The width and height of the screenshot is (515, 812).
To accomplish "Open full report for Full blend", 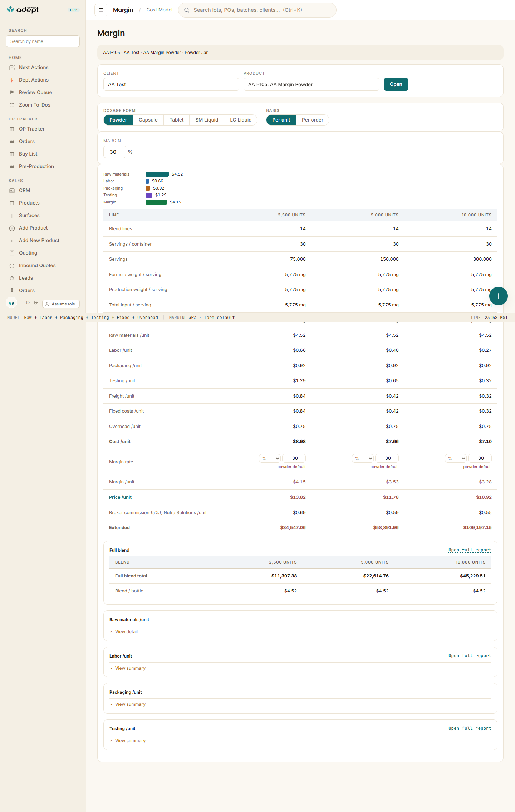I will click(x=470, y=550).
